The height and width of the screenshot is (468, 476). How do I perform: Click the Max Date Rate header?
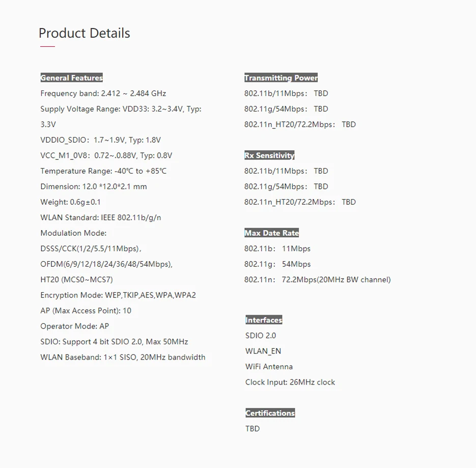click(272, 233)
